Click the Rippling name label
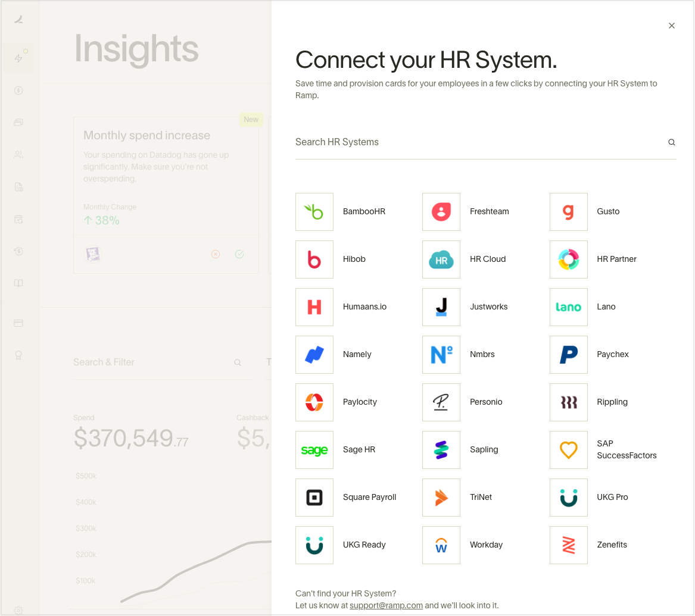Viewport: 695px width, 616px height. tap(612, 402)
